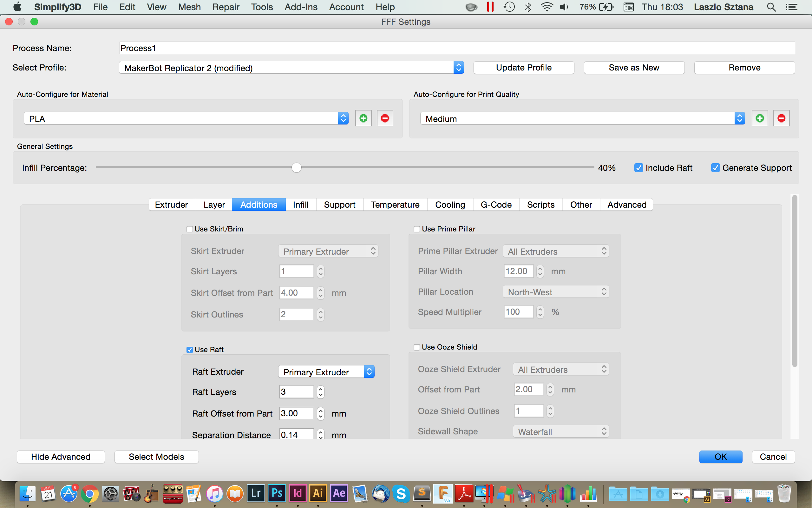Remove the Medium print quality preset
Image resolution: width=812 pixels, height=508 pixels.
click(x=782, y=118)
